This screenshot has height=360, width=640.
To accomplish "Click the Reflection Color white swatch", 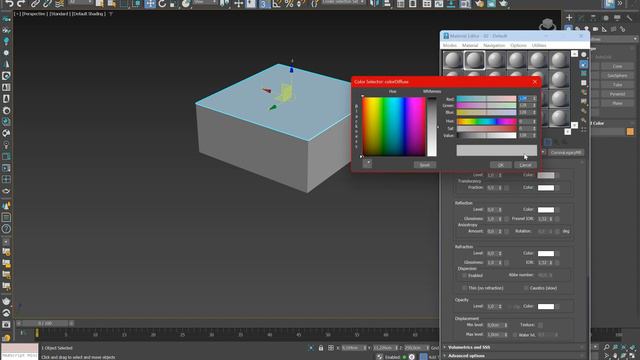I will point(546,210).
